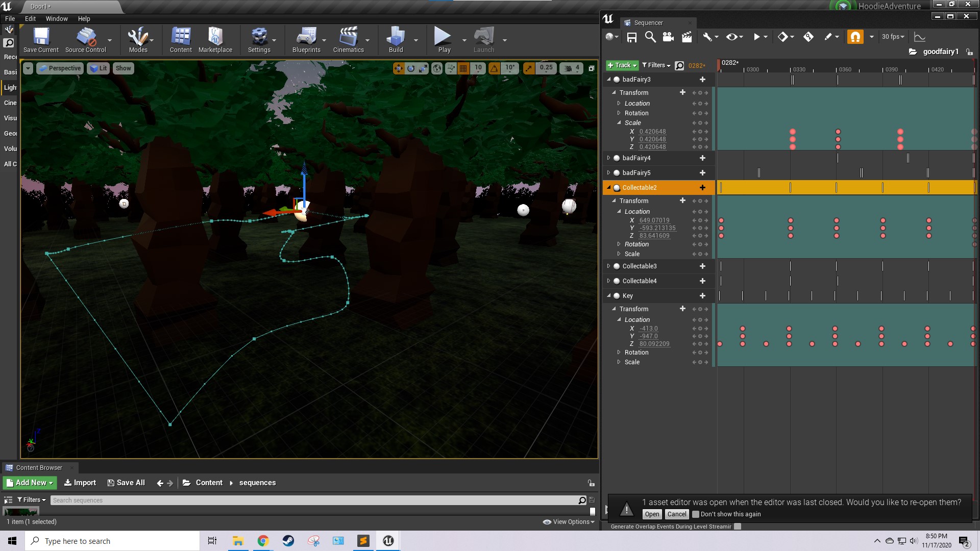Open the Window menu
The image size is (980, 551).
(x=56, y=18)
